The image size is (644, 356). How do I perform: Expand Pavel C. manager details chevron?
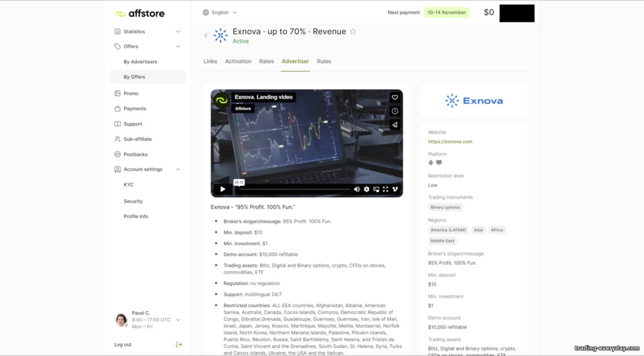(178, 320)
